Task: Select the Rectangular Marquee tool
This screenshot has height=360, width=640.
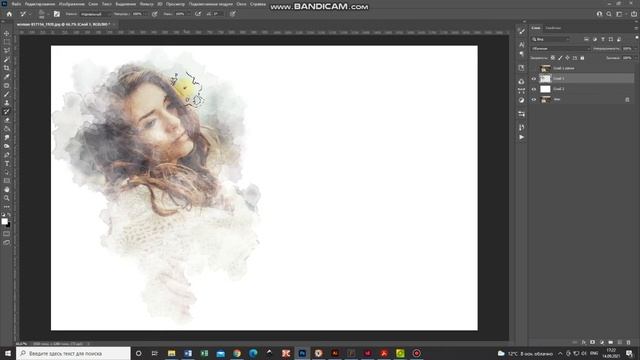Action: coord(7,42)
